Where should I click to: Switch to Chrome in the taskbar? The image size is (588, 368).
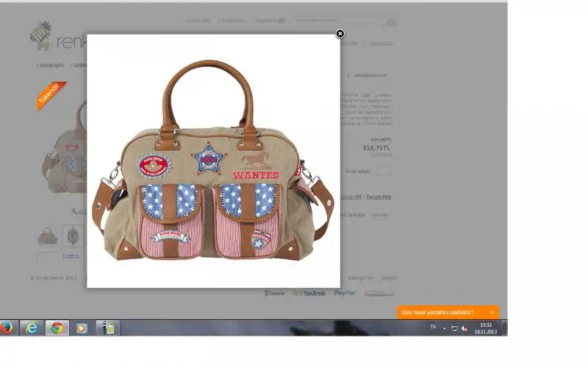pos(57,328)
